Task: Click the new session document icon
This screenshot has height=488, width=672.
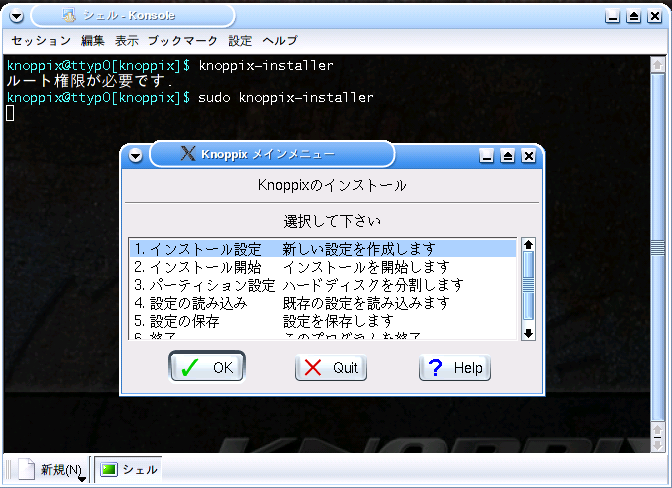Action: [x=26, y=469]
